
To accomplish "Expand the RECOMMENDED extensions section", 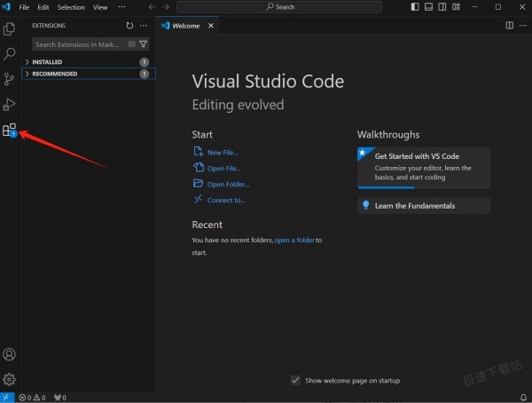I will [54, 74].
